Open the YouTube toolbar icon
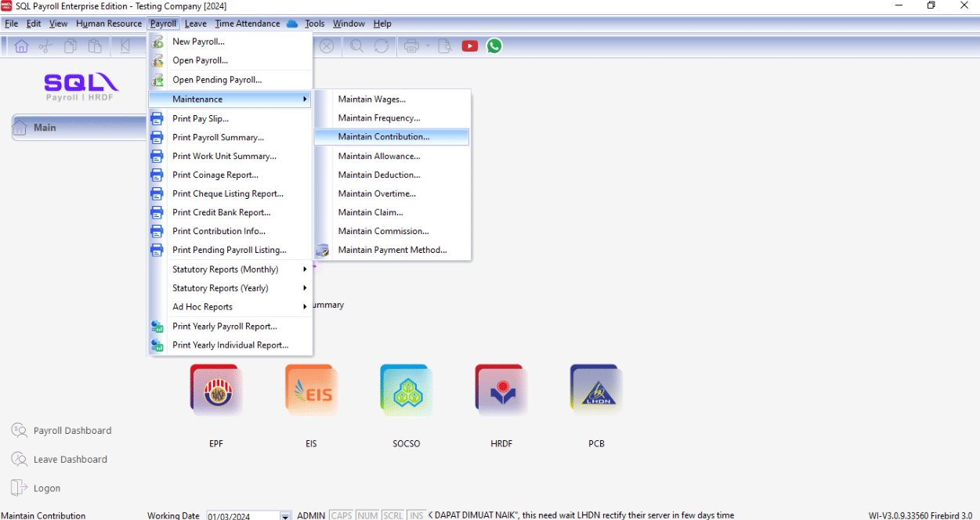 (469, 46)
